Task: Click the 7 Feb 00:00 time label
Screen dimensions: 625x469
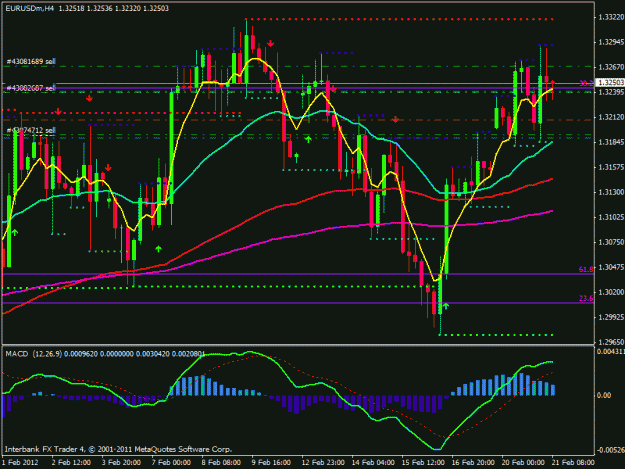Action: 171,462
